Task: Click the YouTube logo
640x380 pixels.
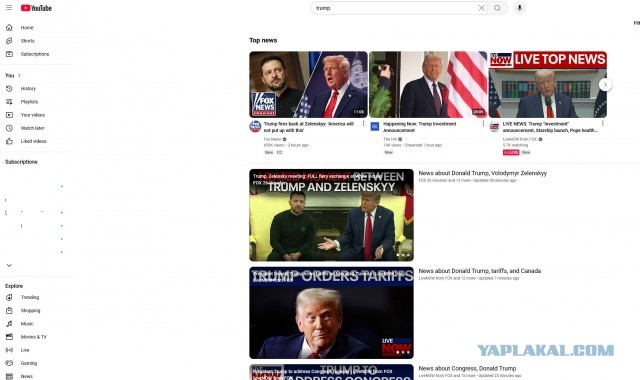Action: 36,8
